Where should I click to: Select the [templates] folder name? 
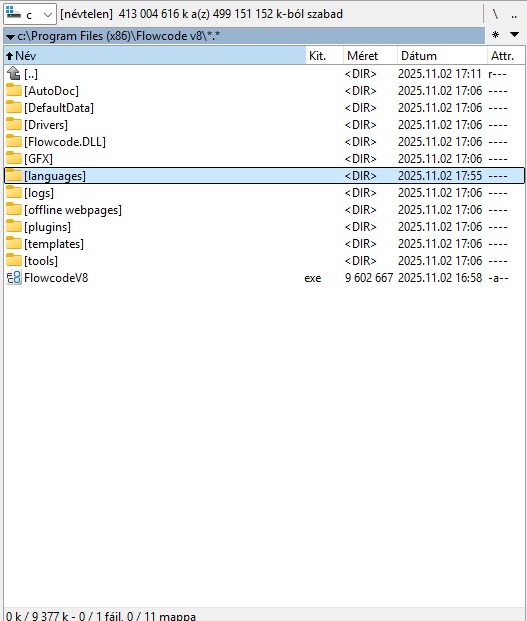click(54, 244)
